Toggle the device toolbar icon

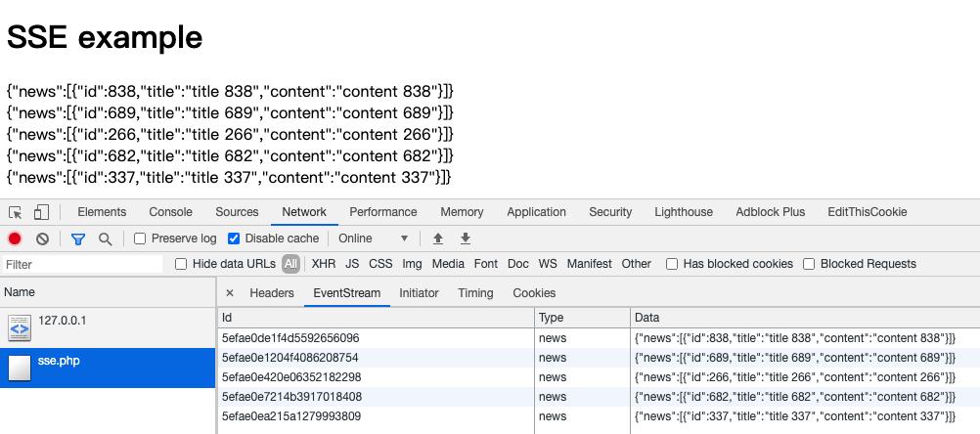[41, 212]
